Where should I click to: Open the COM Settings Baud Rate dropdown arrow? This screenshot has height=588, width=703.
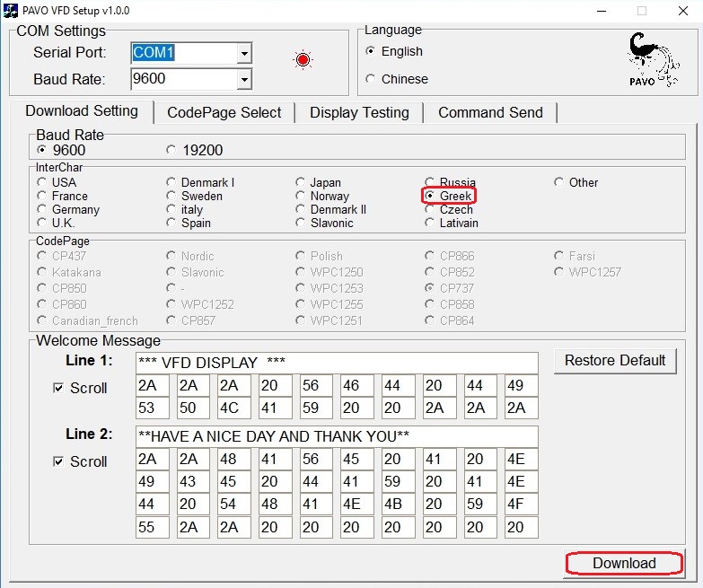click(x=244, y=79)
